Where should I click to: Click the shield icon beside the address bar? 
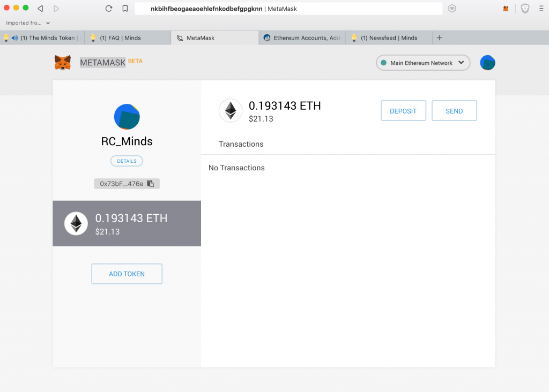coord(452,9)
